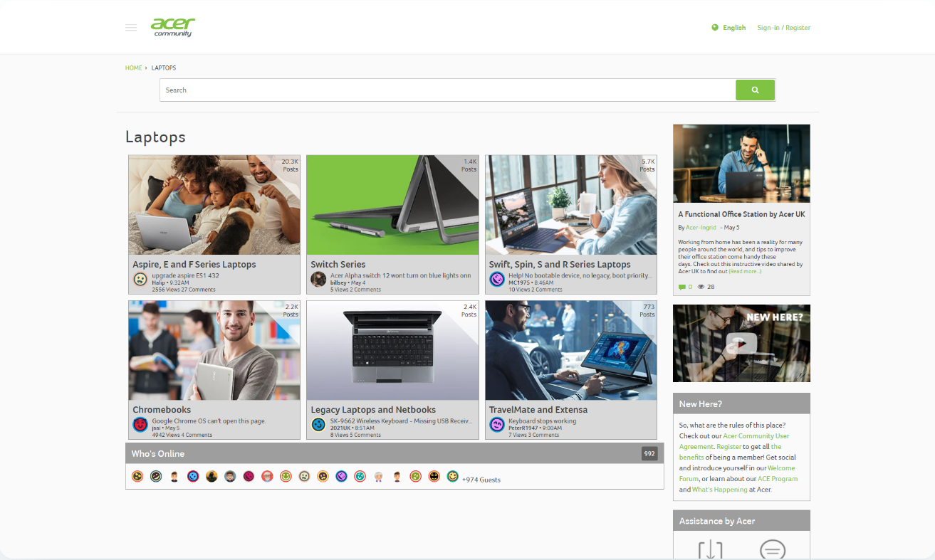
Task: Open the Legacy Laptops and Netbooks image
Action: click(x=392, y=350)
